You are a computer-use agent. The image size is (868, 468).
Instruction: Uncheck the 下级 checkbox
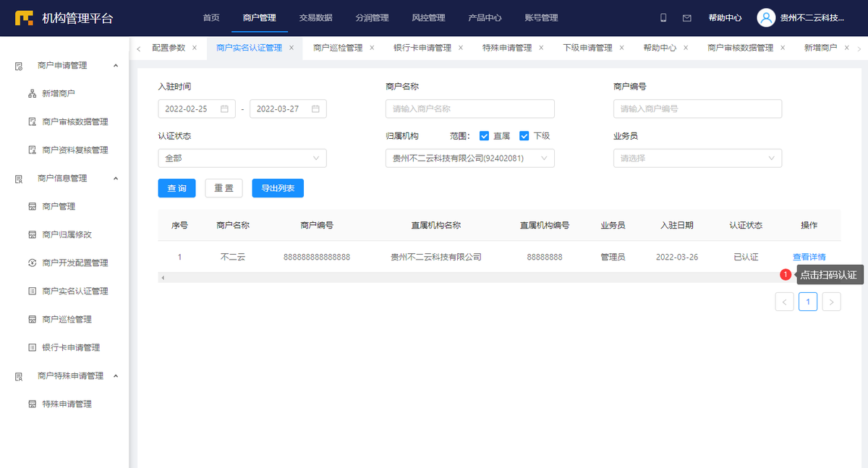[x=524, y=135]
